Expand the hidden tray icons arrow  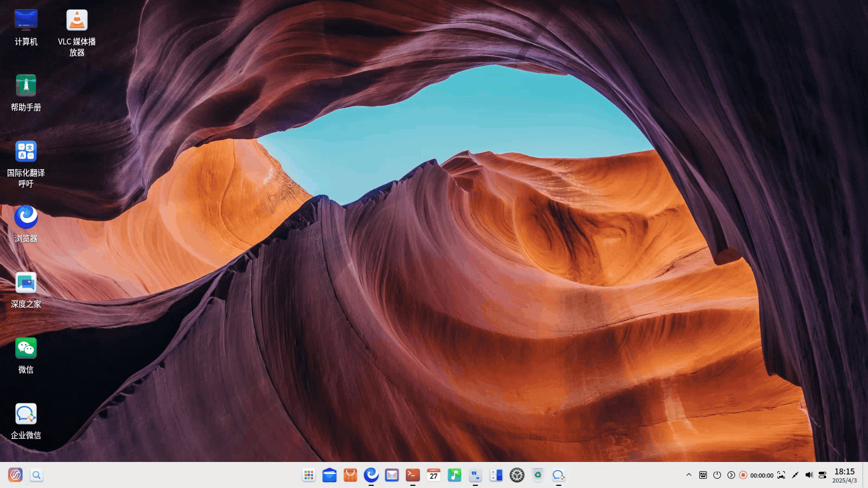(x=689, y=474)
